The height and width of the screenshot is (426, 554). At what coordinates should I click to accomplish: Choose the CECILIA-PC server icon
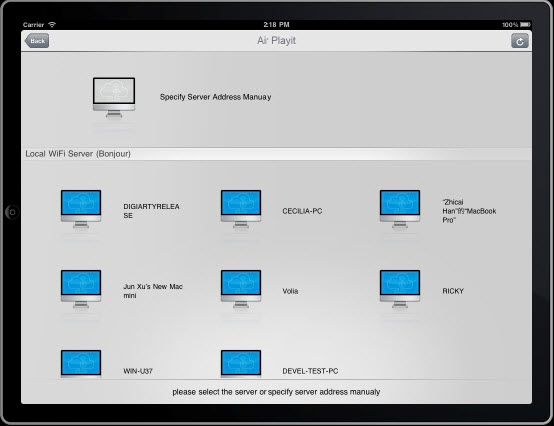pyautogui.click(x=241, y=209)
